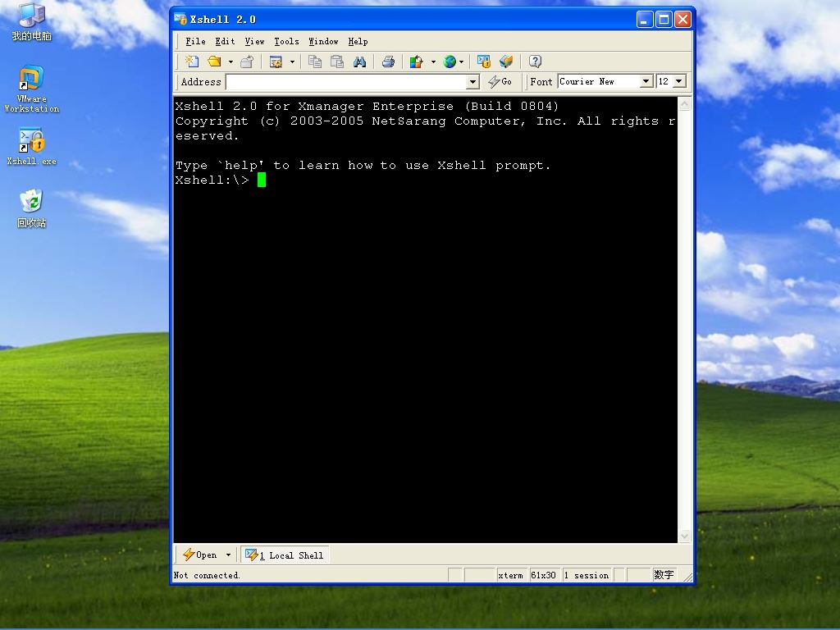Expand the font size 12 dropdown
The image size is (840, 630).
(679, 81)
